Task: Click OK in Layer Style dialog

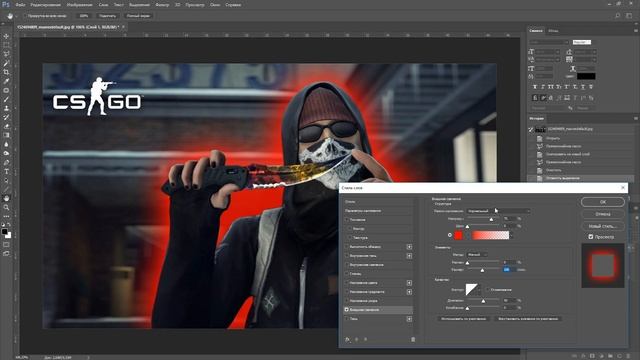Action: pyautogui.click(x=602, y=202)
